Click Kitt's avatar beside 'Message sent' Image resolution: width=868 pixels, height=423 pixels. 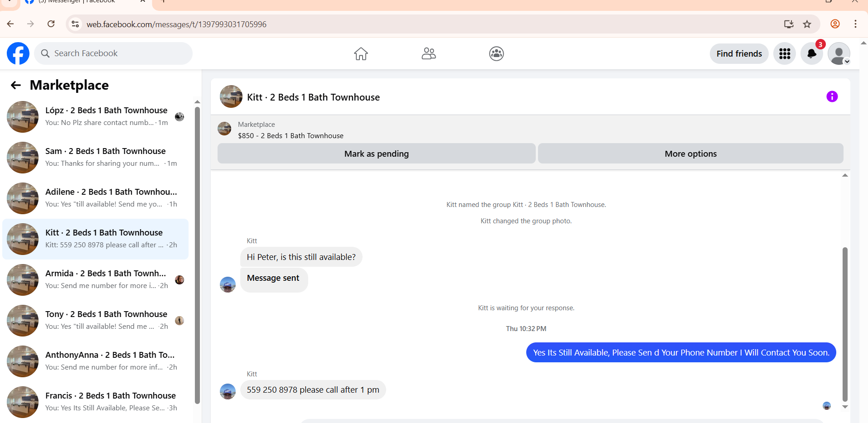pos(228,284)
